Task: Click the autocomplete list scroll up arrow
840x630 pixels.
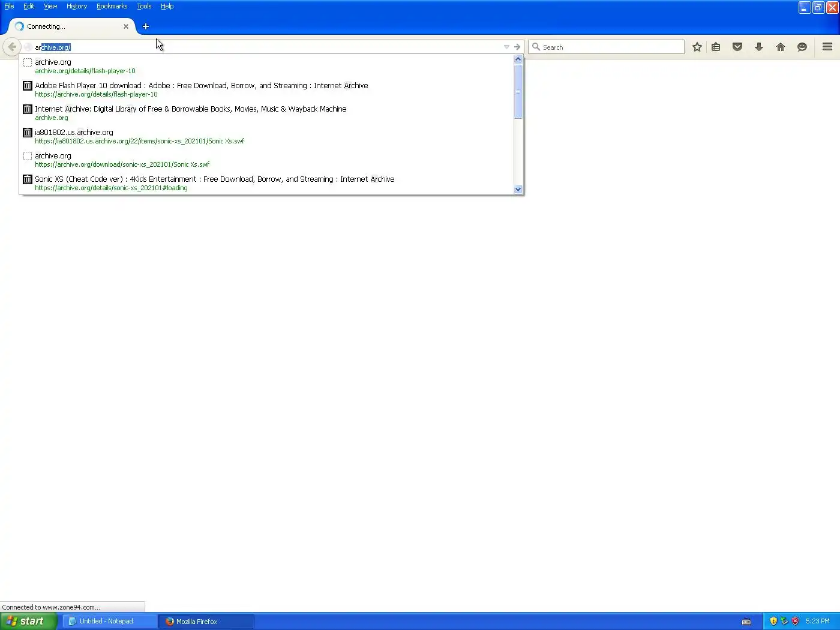Action: click(518, 59)
